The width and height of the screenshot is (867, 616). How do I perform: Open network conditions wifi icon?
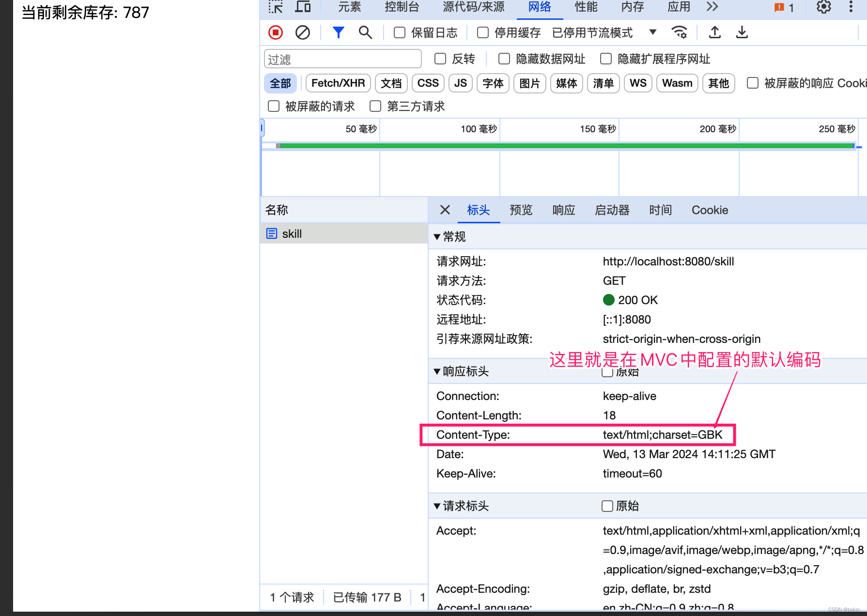click(679, 32)
